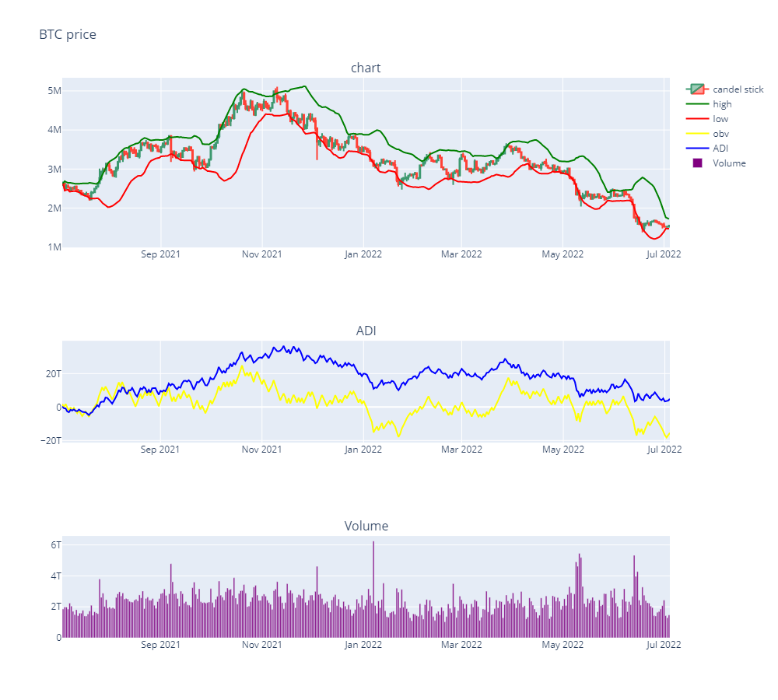Screen dimensions: 778x700
Task: Hide the 'low' trace via legend label
Action: click(x=720, y=119)
